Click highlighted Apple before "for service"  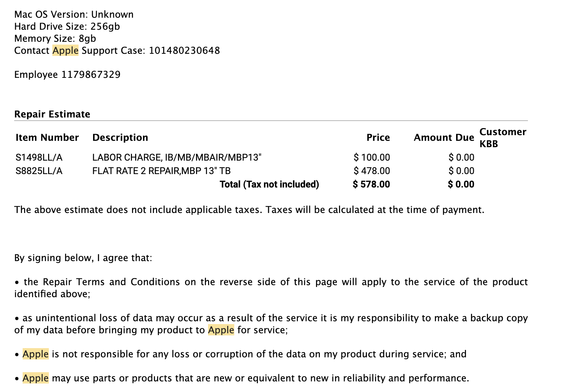pyautogui.click(x=221, y=330)
